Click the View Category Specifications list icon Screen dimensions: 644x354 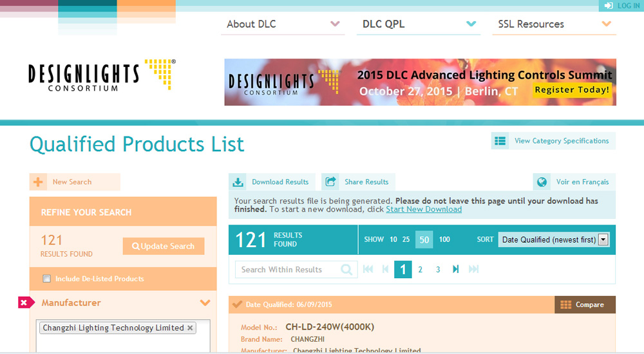(x=500, y=141)
